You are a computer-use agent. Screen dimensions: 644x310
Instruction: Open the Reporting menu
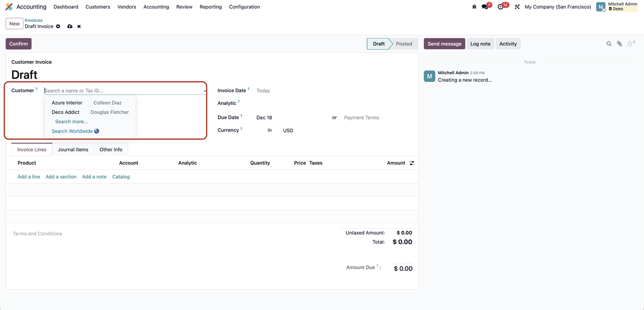click(x=210, y=7)
